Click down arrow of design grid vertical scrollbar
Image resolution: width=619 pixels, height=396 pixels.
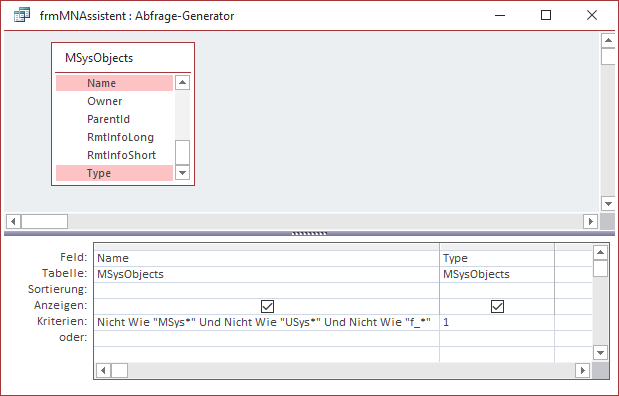coord(600,353)
